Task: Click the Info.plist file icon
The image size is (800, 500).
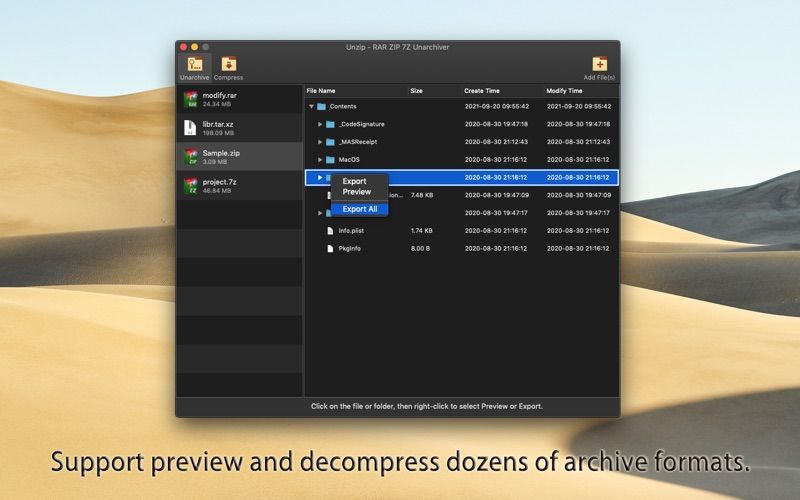Action: coord(329,230)
